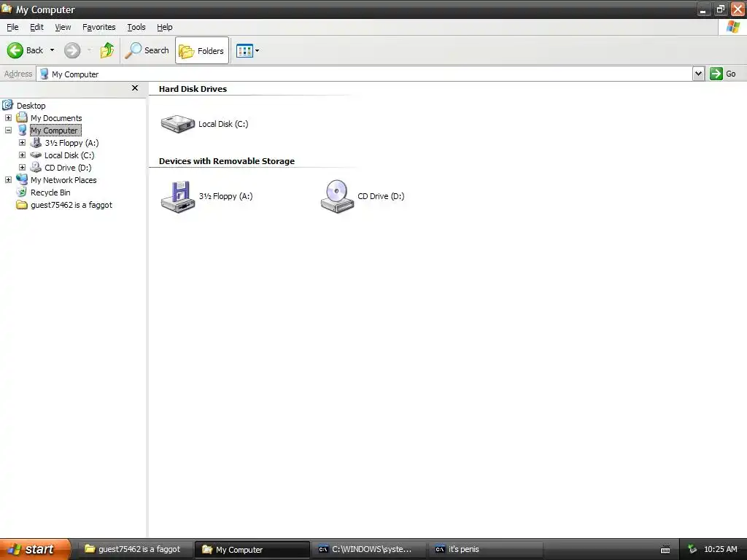Open the Edit menu
Image resolution: width=747 pixels, height=560 pixels.
tap(36, 27)
